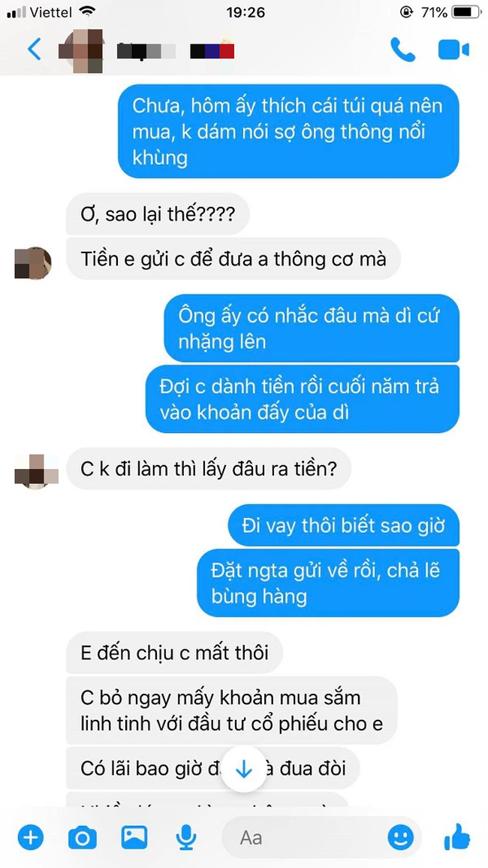Send a thumbs-up like

pos(457,836)
